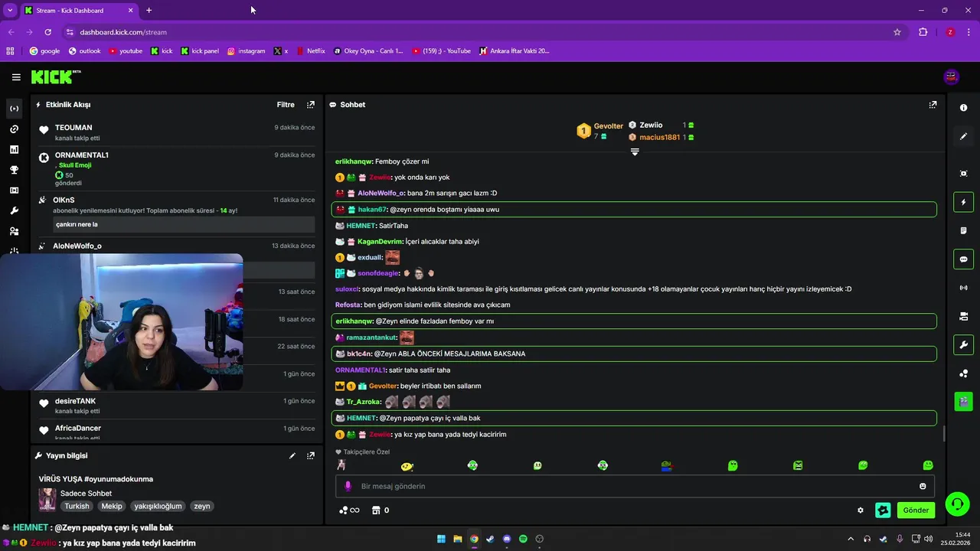
Task: Open the Stream section in the left sidebar
Action: pyautogui.click(x=14, y=109)
